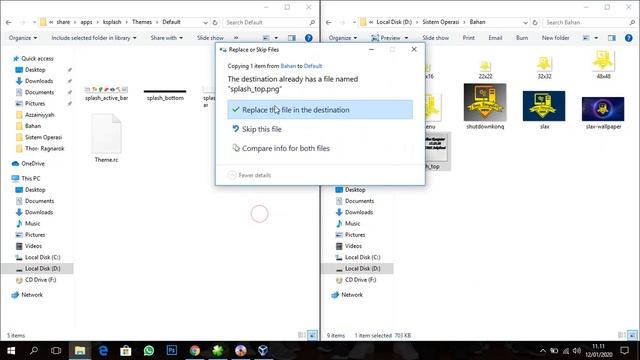Open WhatsApp from taskbar

click(x=149, y=351)
